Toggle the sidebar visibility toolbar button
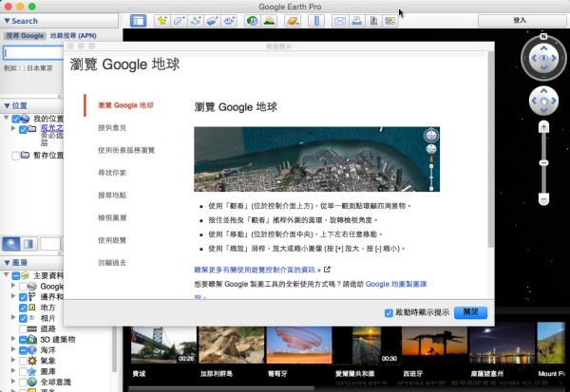This screenshot has height=392, width=570. (x=138, y=20)
